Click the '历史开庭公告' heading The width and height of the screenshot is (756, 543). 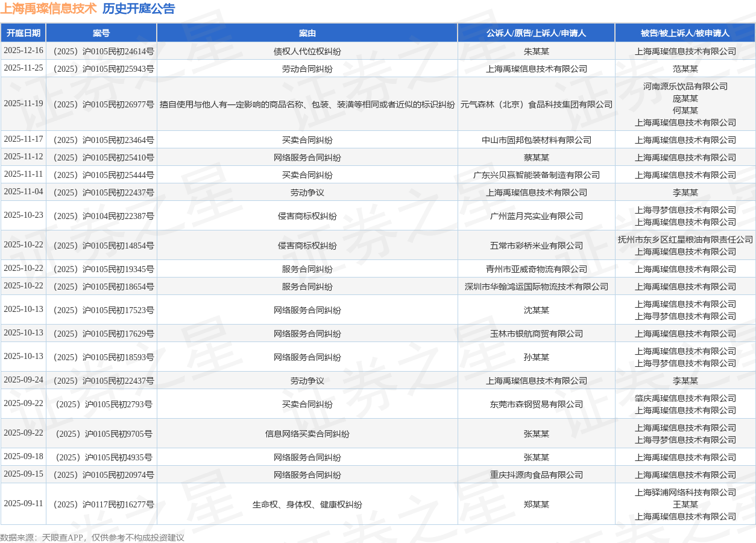pyautogui.click(x=139, y=8)
